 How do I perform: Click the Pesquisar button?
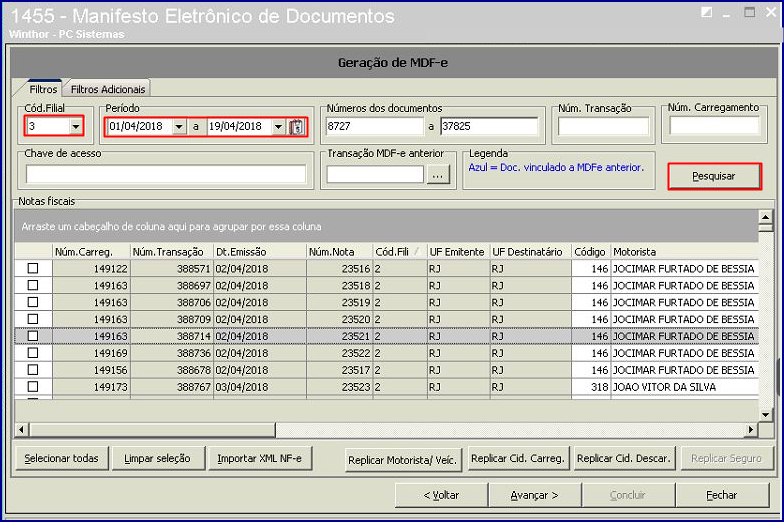click(x=714, y=176)
